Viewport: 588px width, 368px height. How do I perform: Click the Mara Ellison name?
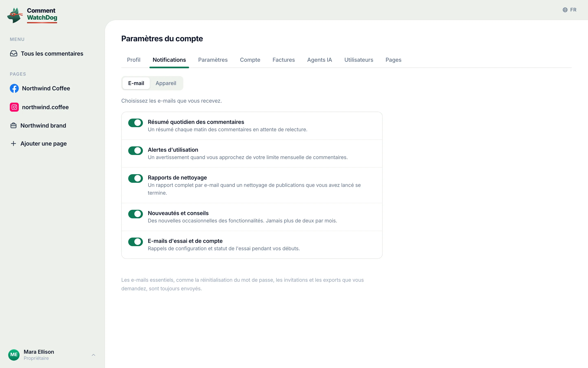click(x=39, y=352)
